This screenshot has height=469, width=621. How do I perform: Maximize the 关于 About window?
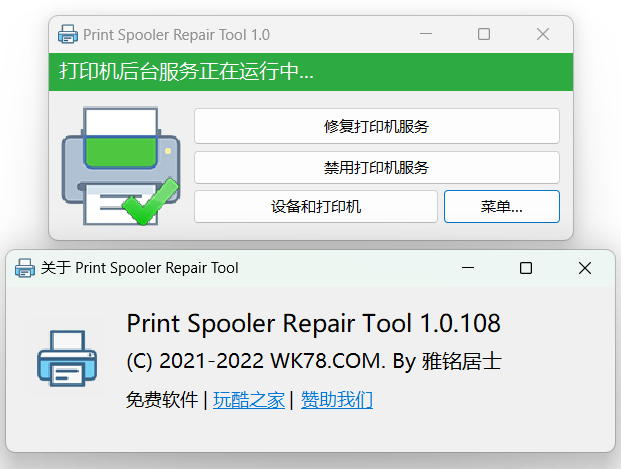[x=526, y=268]
